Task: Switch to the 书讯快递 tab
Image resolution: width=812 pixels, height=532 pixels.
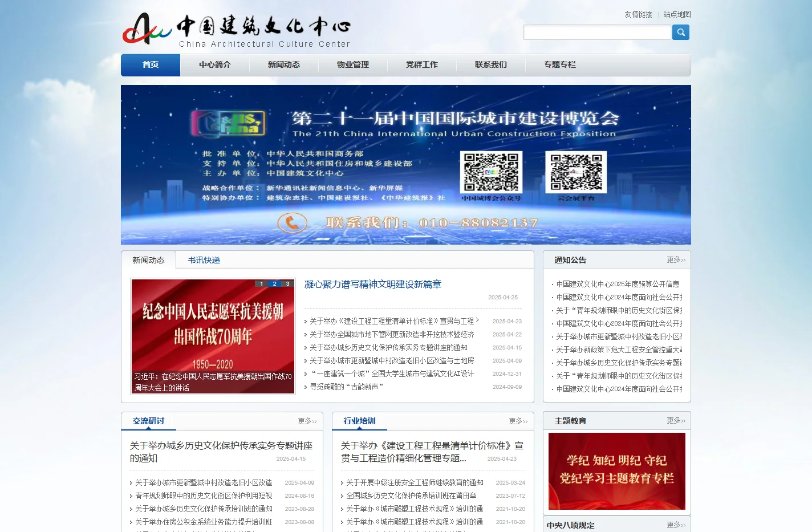Action: [204, 260]
